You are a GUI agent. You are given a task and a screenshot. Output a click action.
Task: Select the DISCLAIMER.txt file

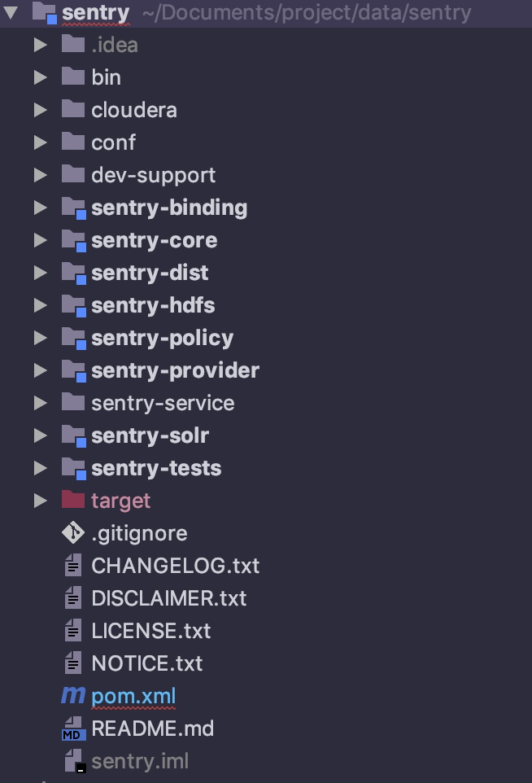pos(171,598)
